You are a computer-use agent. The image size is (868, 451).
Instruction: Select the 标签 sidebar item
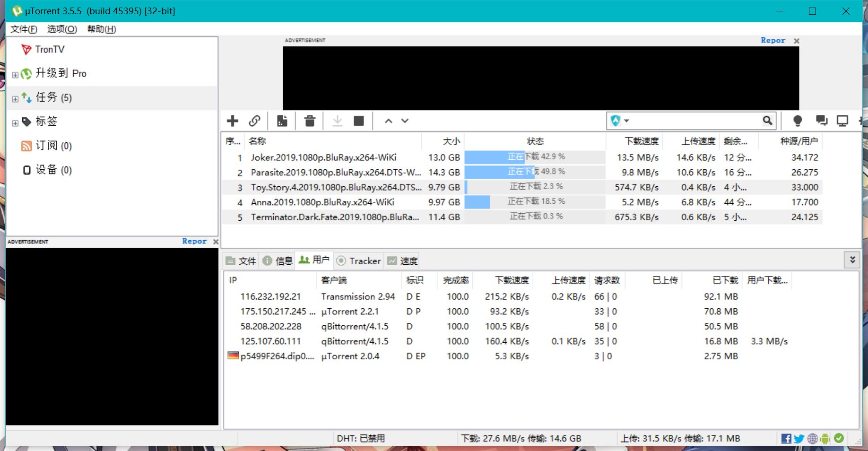tap(39, 121)
